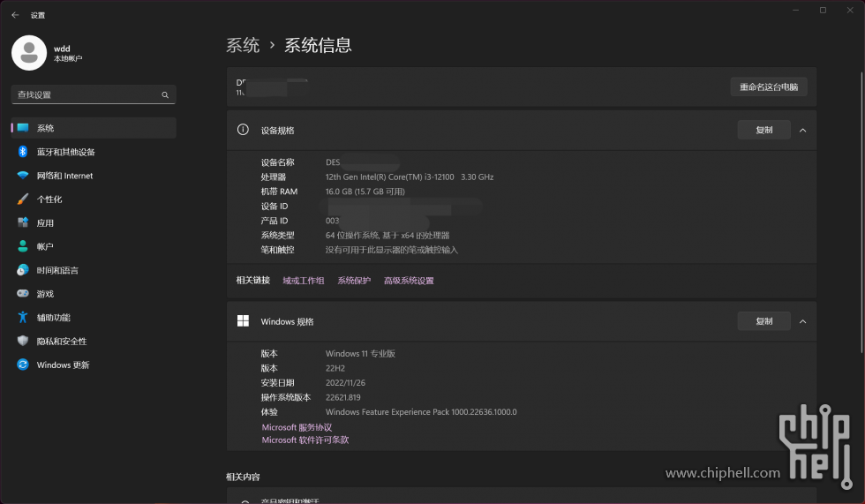Viewport: 865px width, 504px height.
Task: Click the RAM value 16.0 GB
Action: [x=365, y=192]
